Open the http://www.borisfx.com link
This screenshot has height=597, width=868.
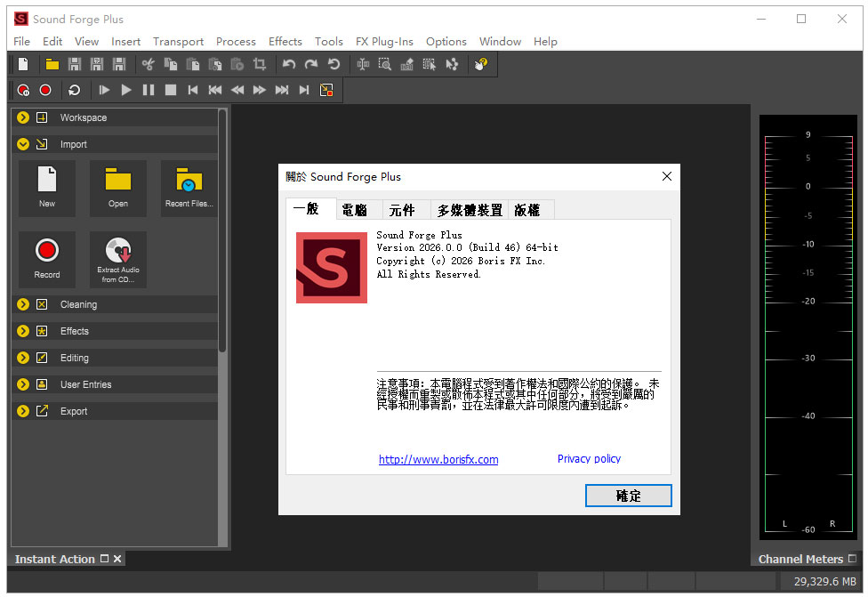[x=438, y=459]
